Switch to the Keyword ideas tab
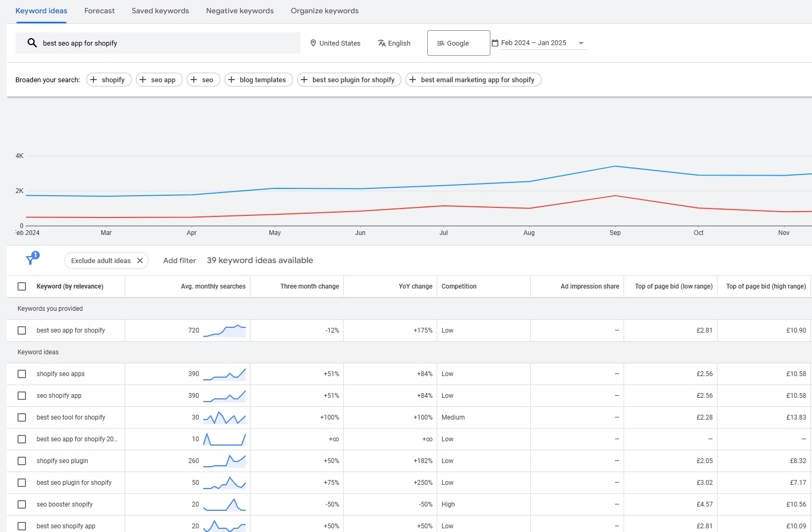Image resolution: width=812 pixels, height=532 pixels. (41, 11)
